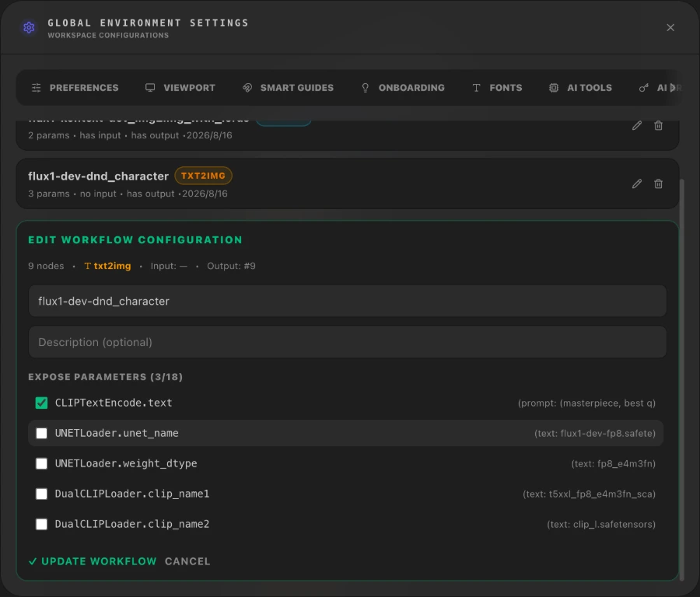Edit the flux1-dev-dnd_character workflow

[x=636, y=183]
